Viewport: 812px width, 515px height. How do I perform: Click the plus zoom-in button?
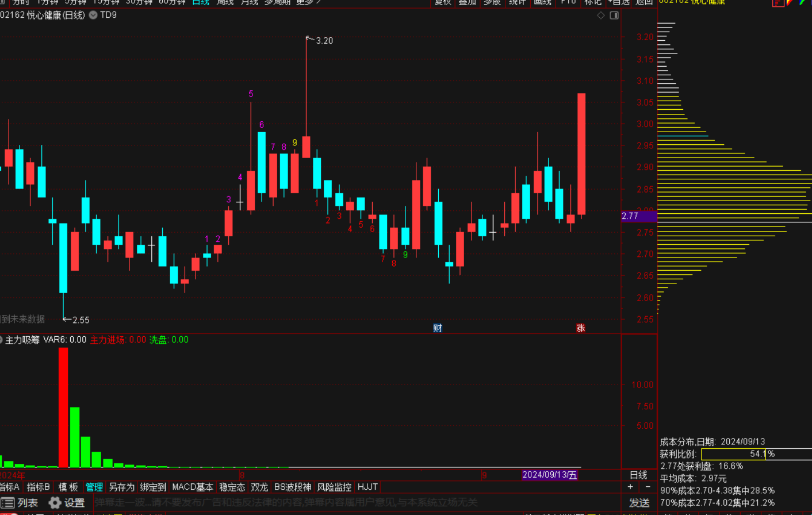click(x=630, y=487)
